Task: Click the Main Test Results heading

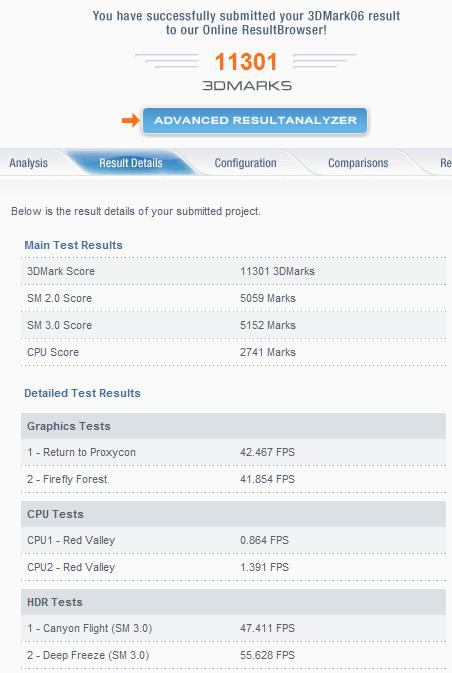Action: [73, 245]
